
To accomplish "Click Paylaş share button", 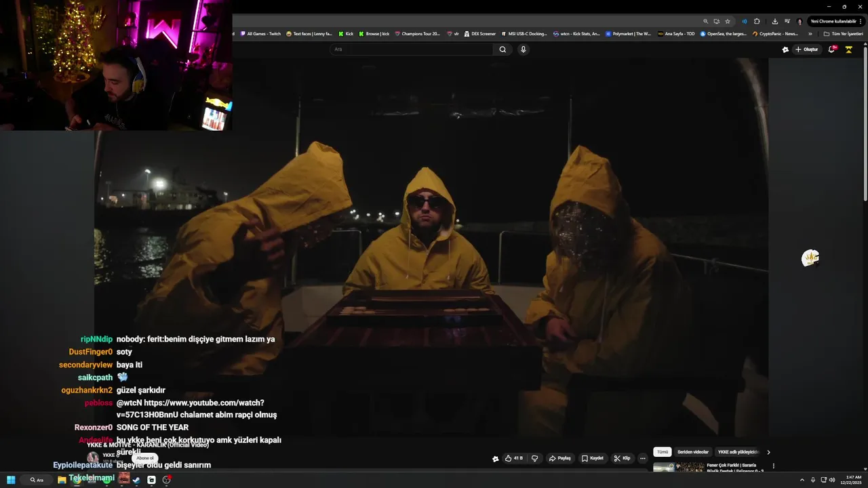I will tap(560, 458).
